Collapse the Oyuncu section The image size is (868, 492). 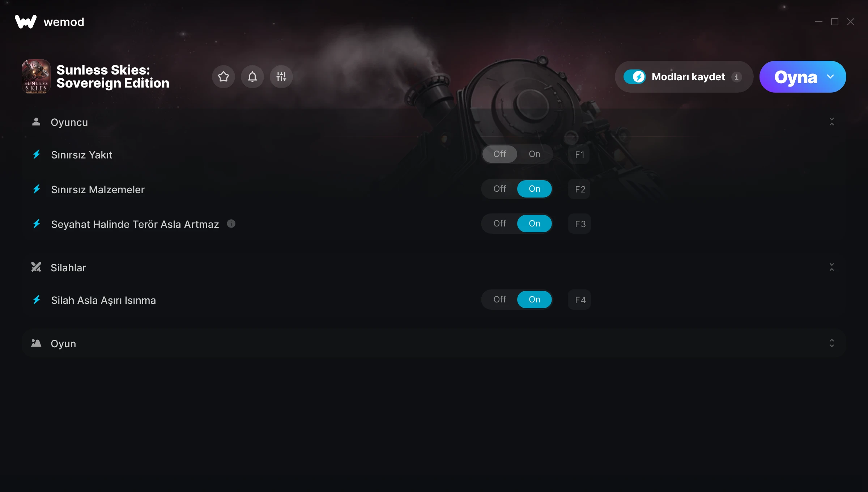click(832, 122)
